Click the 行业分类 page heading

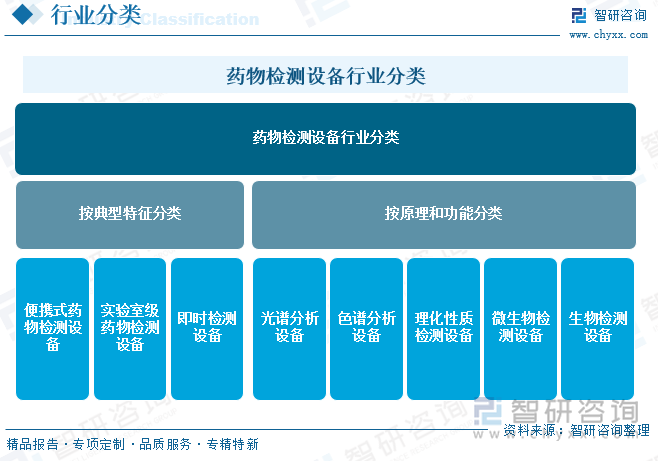click(96, 15)
